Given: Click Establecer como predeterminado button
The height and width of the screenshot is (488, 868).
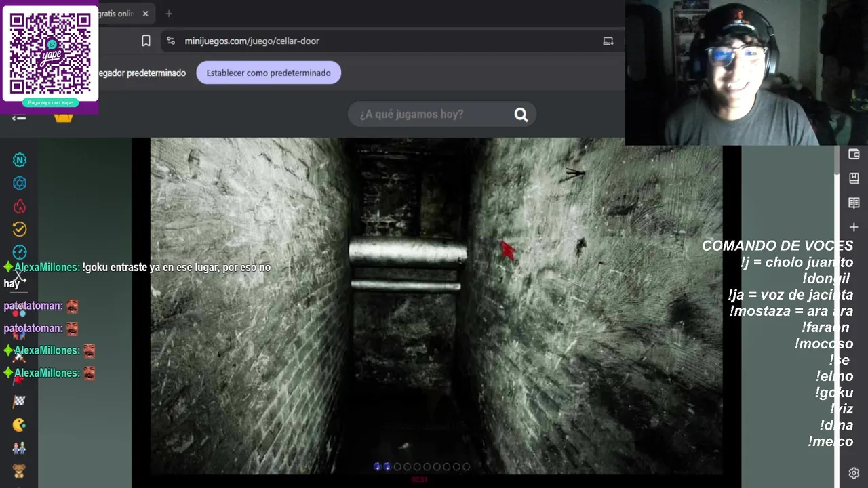Looking at the screenshot, I should [269, 73].
